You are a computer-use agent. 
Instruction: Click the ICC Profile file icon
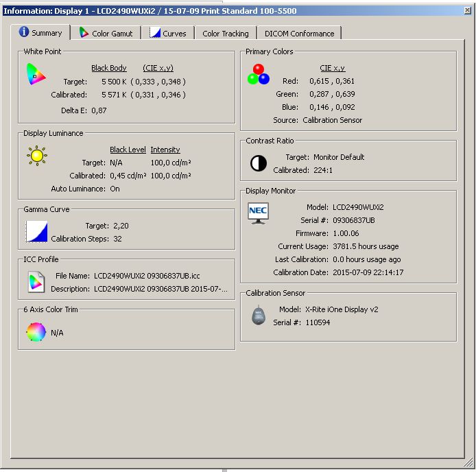[x=36, y=281]
